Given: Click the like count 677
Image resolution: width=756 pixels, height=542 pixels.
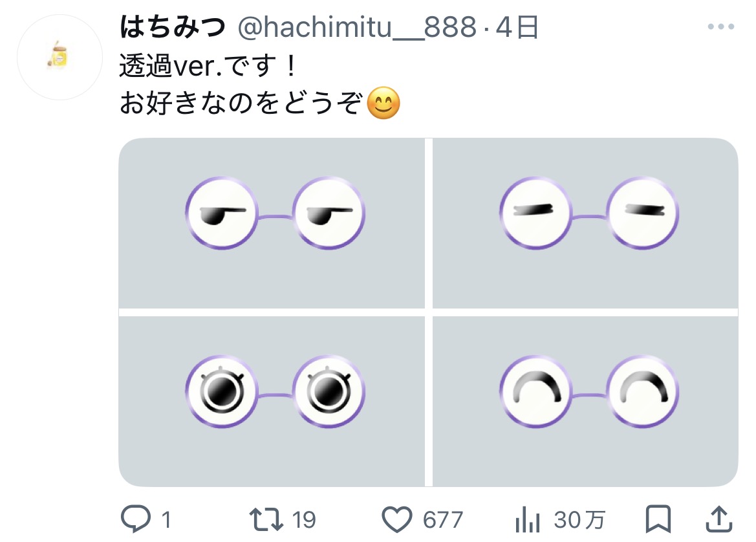Looking at the screenshot, I should click(443, 519).
